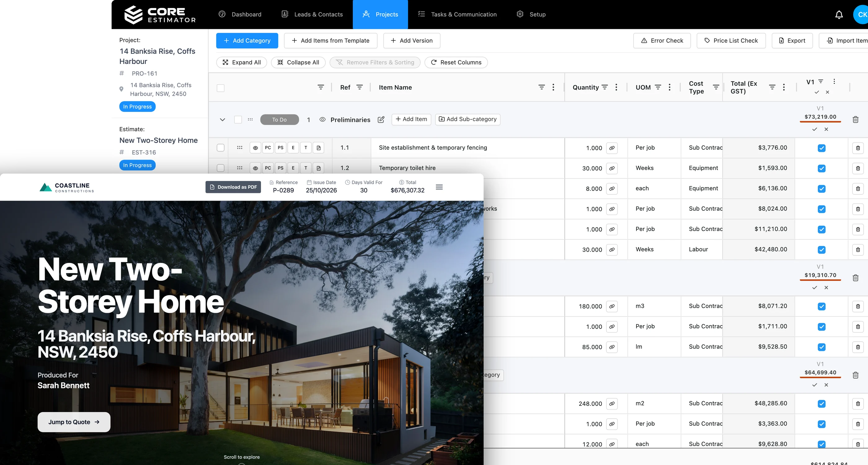Open the notifications bell
Viewport: 868px width, 465px height.
839,15
